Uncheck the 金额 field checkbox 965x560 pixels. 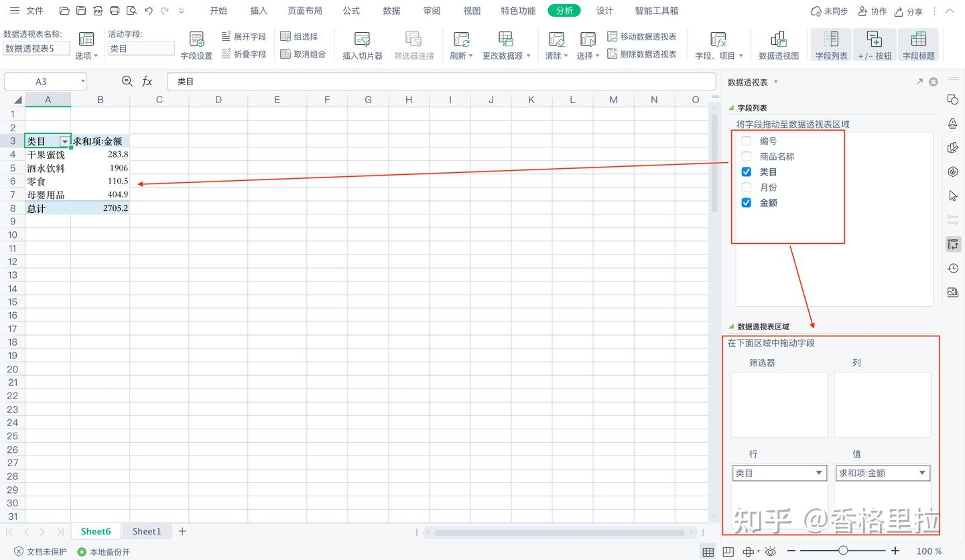tap(747, 203)
